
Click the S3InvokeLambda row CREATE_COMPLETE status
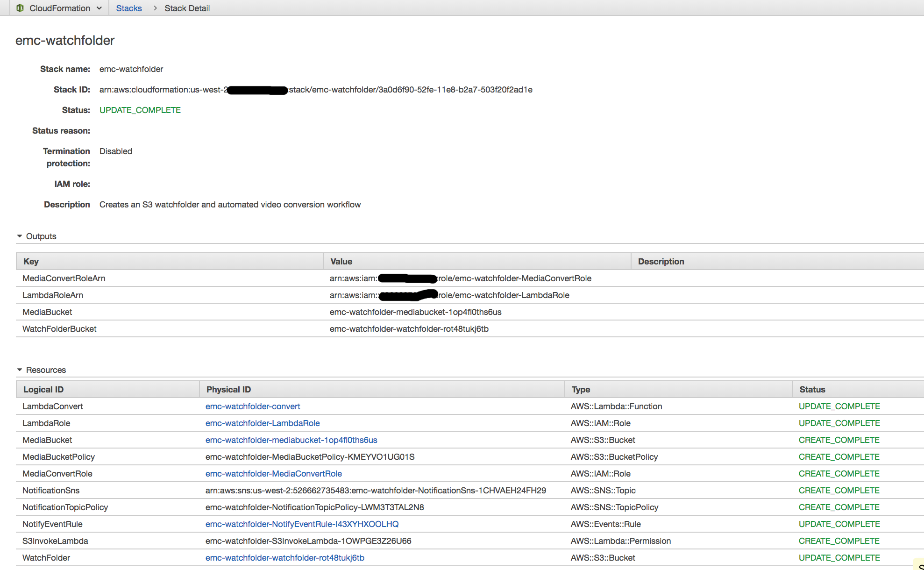click(x=839, y=541)
